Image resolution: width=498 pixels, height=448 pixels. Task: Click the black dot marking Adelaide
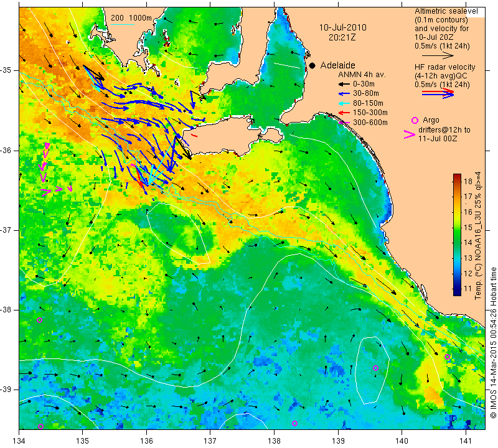pos(312,65)
